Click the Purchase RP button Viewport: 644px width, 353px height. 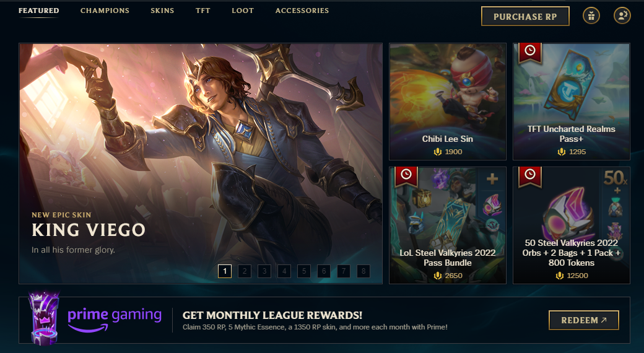point(525,17)
